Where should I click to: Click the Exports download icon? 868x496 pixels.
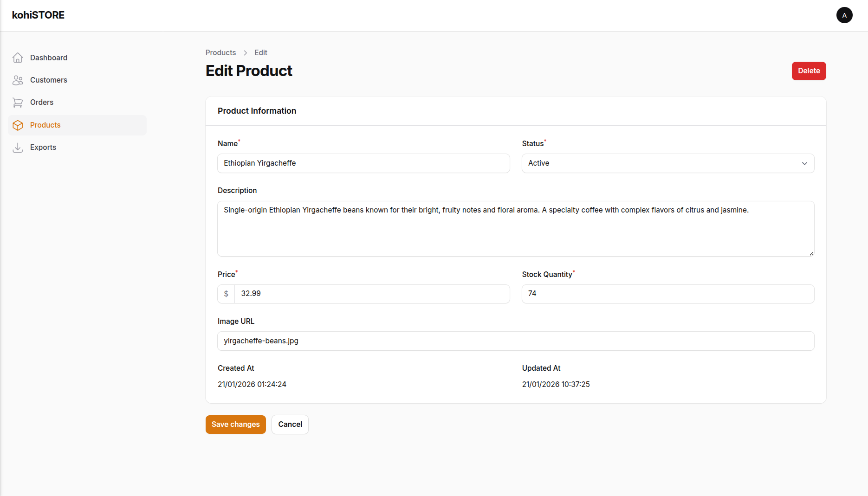point(18,148)
